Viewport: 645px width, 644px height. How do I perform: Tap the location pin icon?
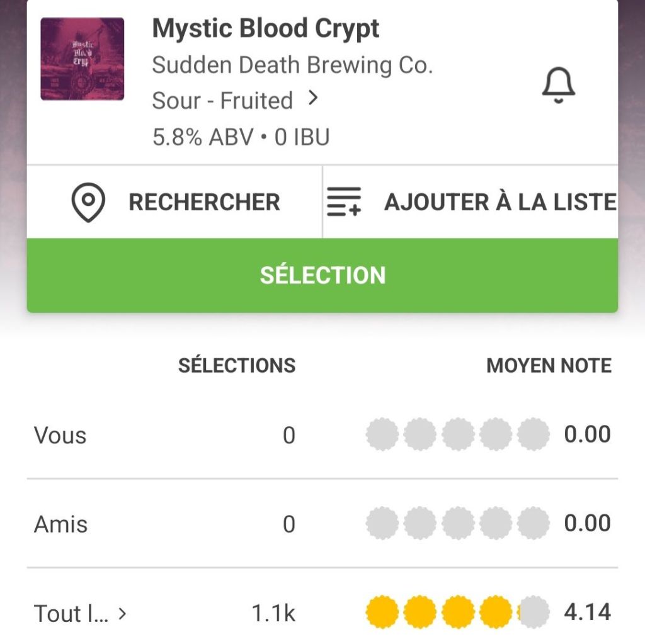[x=88, y=202]
